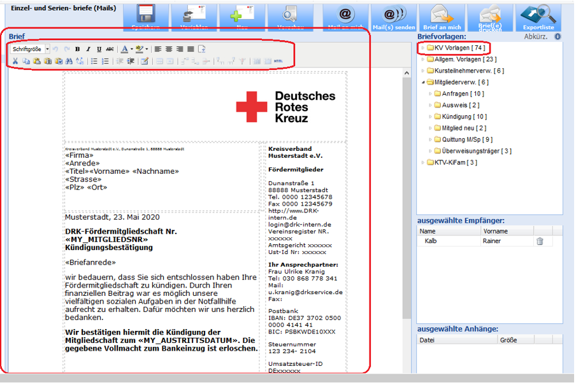The width and height of the screenshot is (576, 392).
Task: Expand the KTV-KiFam folder arrow
Action: pyautogui.click(x=423, y=162)
